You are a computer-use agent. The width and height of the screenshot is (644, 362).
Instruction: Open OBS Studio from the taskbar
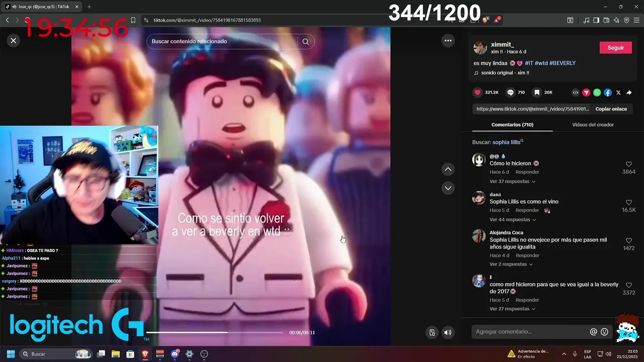[x=204, y=354]
